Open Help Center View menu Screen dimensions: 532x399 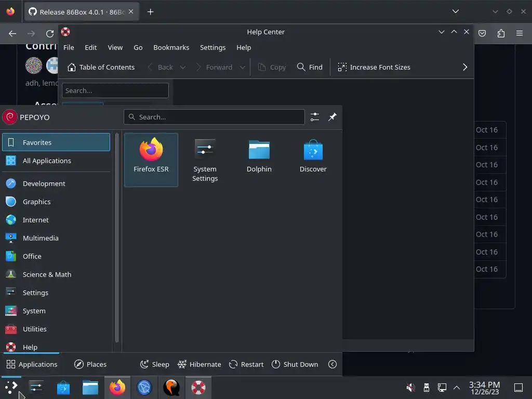tap(115, 47)
